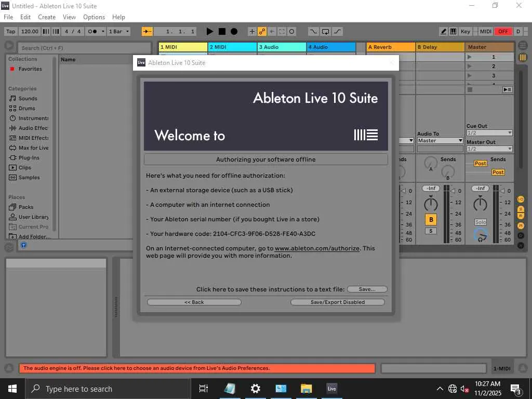Open the Help menu

coord(118,17)
